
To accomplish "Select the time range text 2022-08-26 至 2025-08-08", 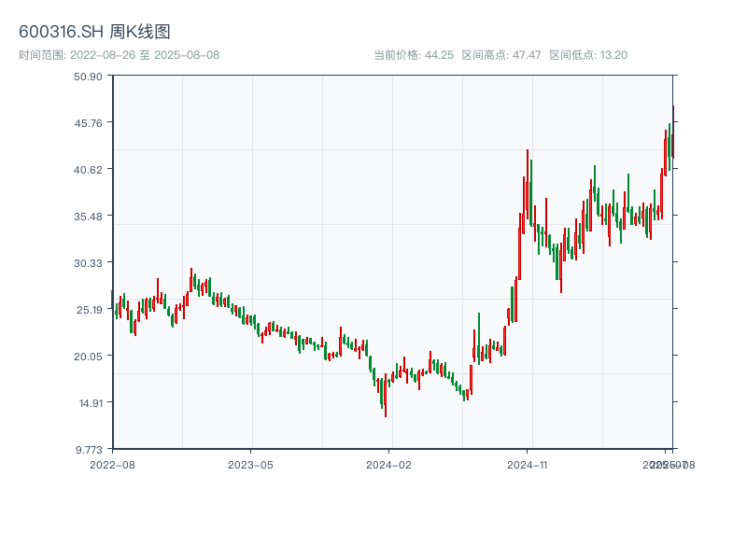I will 145,55.
